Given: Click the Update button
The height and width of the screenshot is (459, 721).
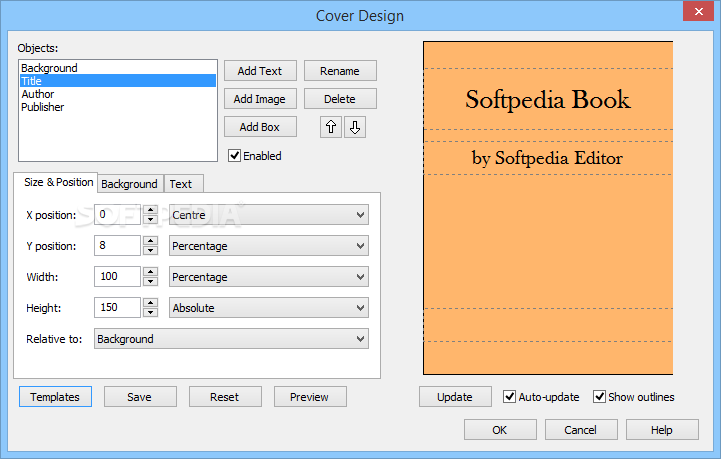Looking at the screenshot, I should [x=455, y=397].
